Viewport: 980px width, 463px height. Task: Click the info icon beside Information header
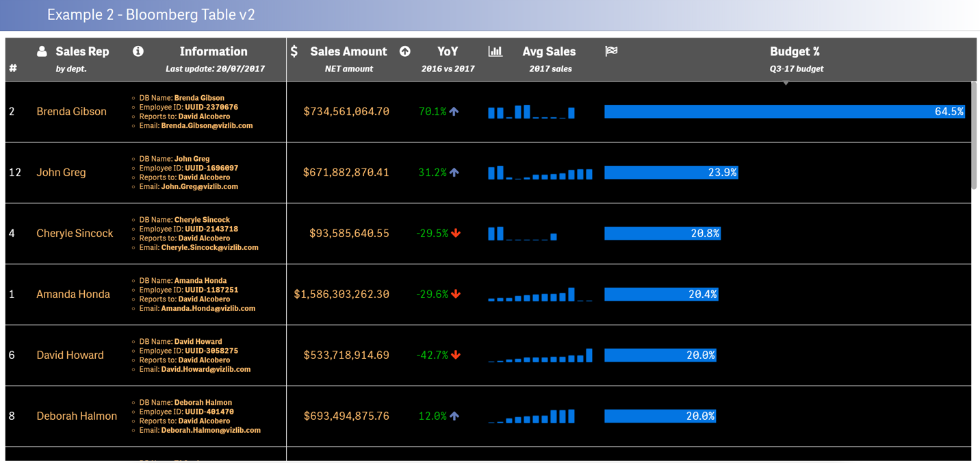point(138,51)
